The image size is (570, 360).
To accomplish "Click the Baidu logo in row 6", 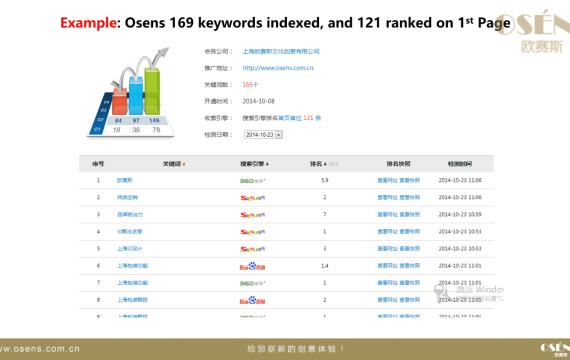I will pos(252,266).
